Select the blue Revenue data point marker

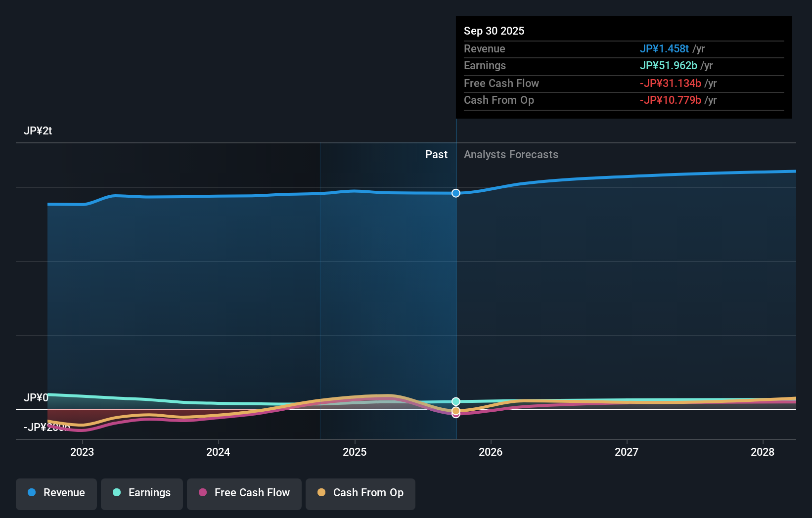tap(455, 193)
